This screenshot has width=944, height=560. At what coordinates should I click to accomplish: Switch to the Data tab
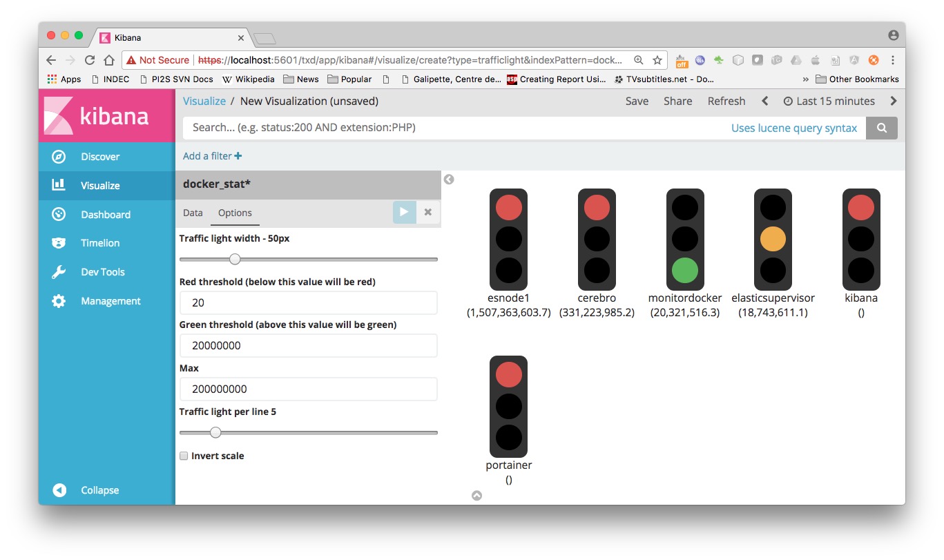tap(193, 213)
